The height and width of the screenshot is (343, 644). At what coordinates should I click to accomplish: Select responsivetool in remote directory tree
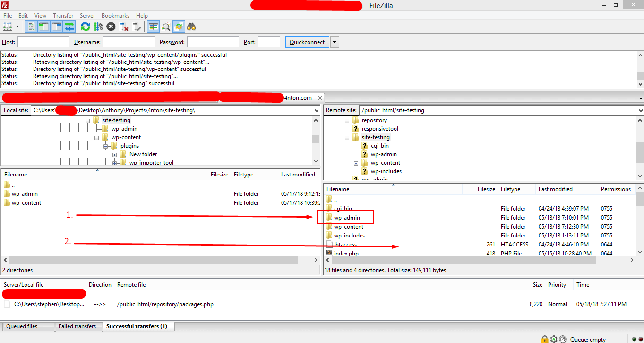click(x=380, y=129)
